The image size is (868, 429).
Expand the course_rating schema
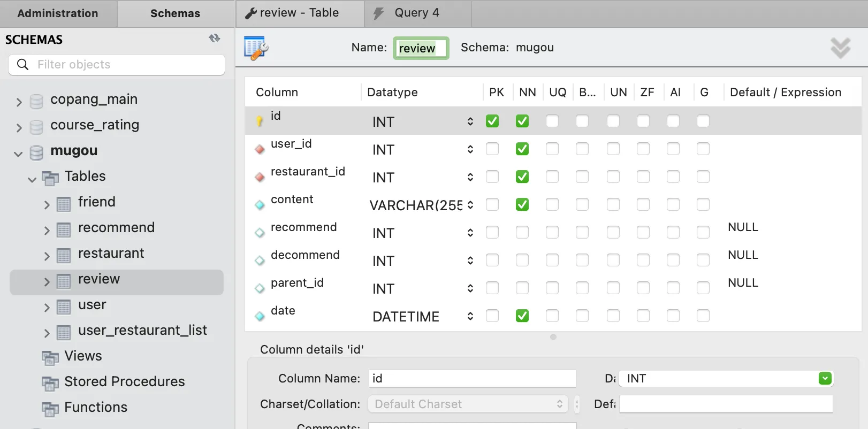point(19,127)
